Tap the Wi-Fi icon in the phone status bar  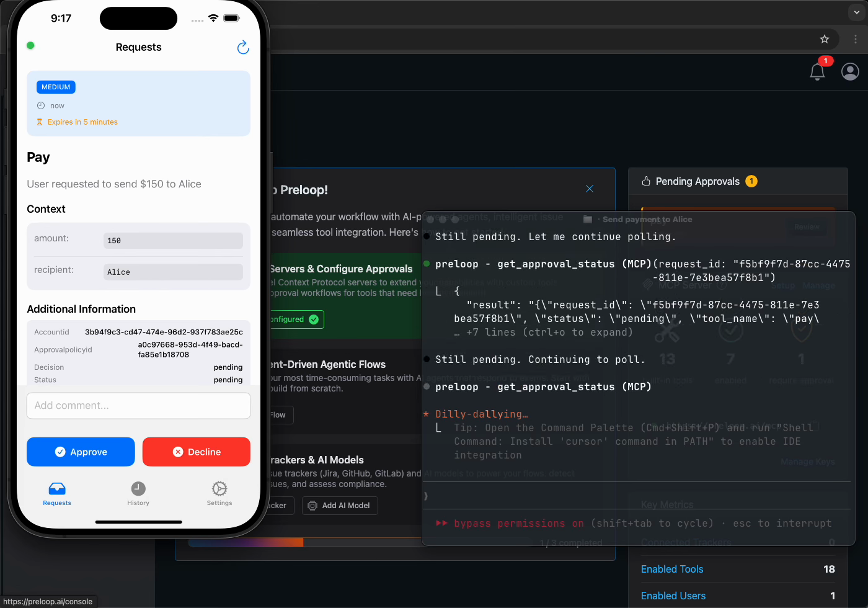click(213, 18)
